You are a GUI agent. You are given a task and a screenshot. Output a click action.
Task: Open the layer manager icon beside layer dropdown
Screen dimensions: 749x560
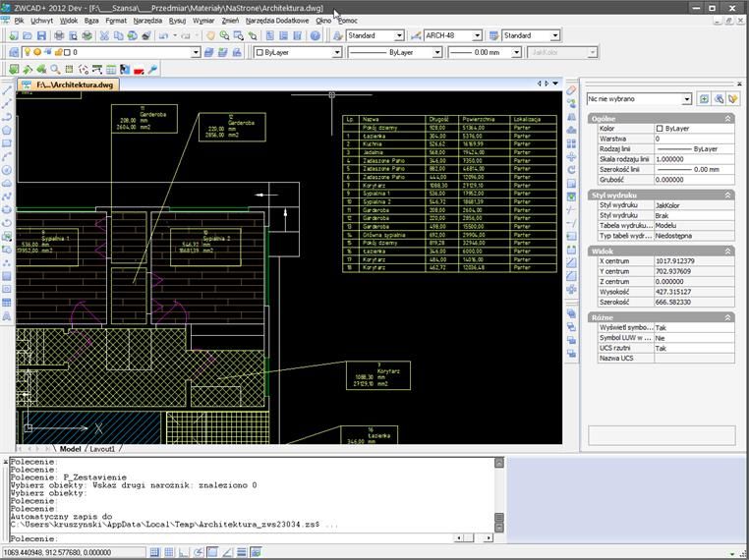point(12,52)
